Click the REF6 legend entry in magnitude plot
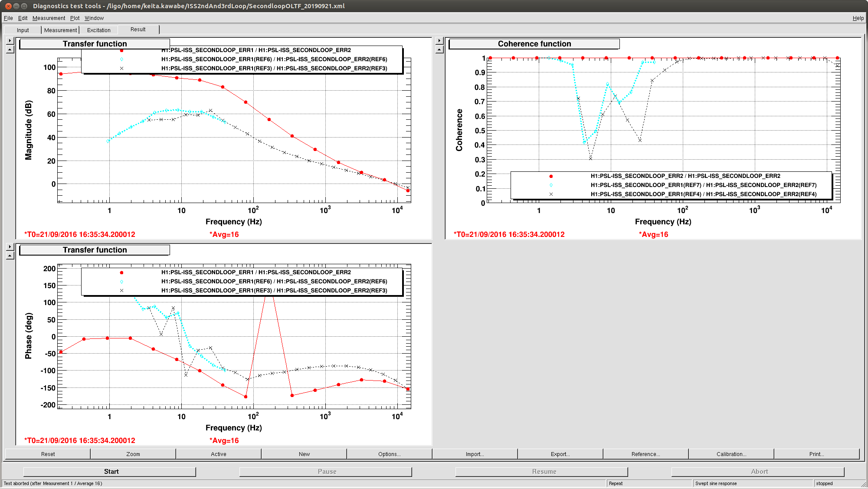Viewport: 868px width, 489px height. pyautogui.click(x=274, y=59)
